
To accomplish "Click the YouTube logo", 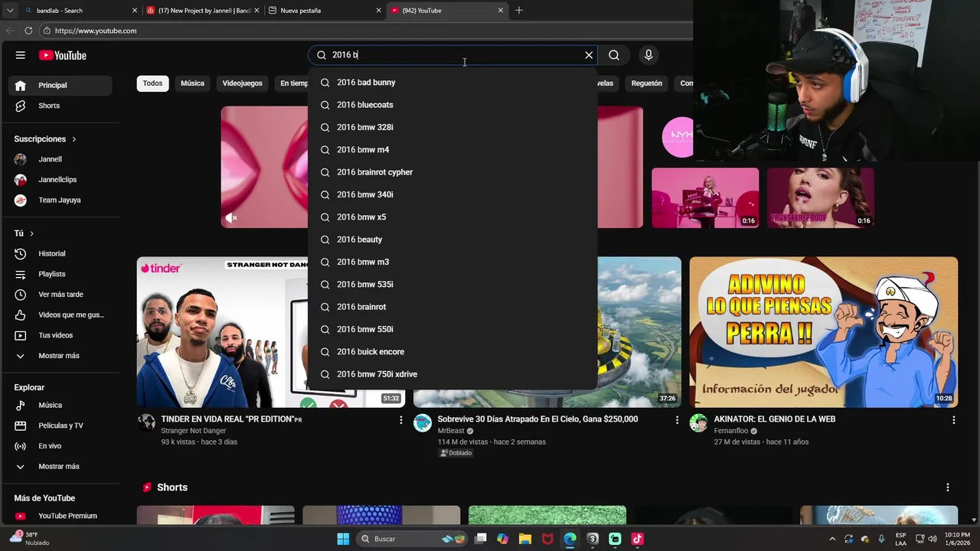I will [63, 55].
